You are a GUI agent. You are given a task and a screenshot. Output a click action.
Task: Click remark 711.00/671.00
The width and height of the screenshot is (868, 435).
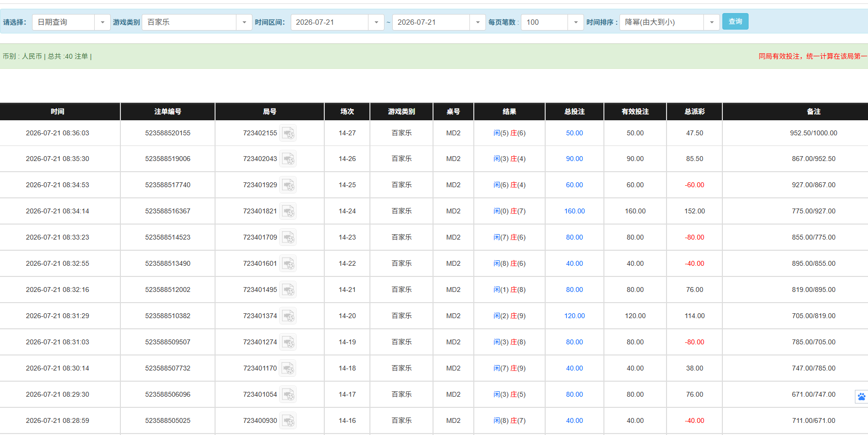(x=814, y=420)
